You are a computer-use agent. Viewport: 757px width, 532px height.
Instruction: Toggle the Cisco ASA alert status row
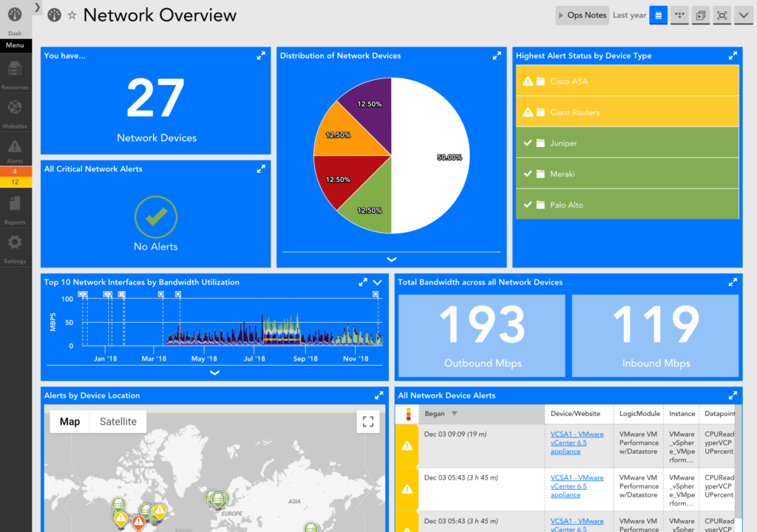click(x=627, y=81)
